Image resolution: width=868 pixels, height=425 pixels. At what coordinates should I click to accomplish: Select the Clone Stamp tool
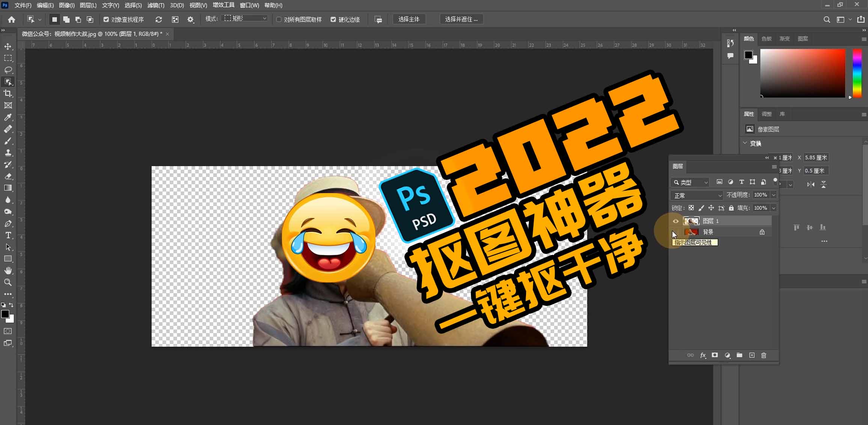[8, 153]
